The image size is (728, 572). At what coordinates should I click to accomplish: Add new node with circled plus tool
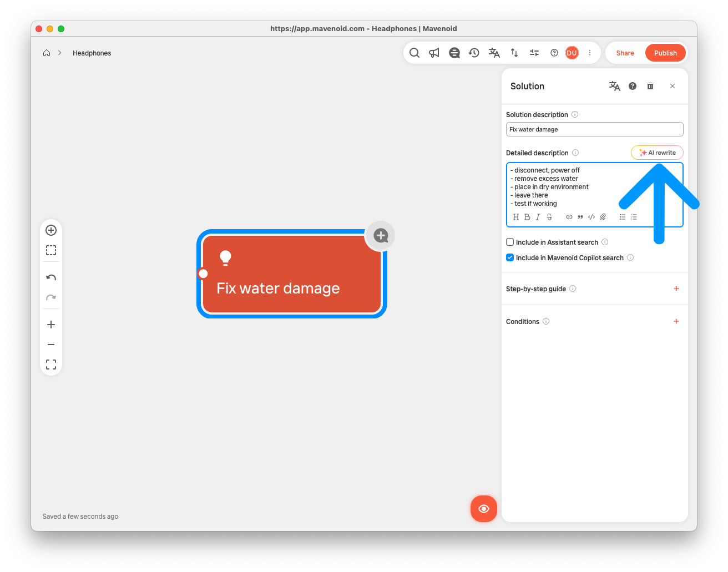click(x=51, y=230)
